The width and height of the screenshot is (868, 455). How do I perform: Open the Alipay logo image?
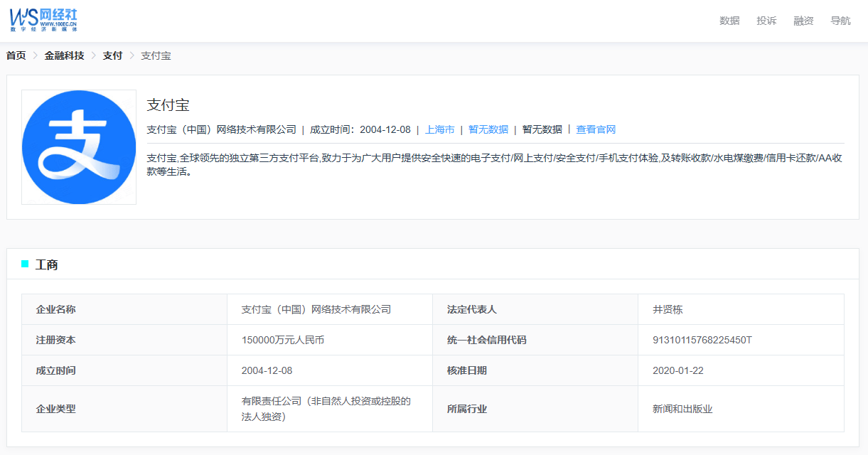(79, 147)
